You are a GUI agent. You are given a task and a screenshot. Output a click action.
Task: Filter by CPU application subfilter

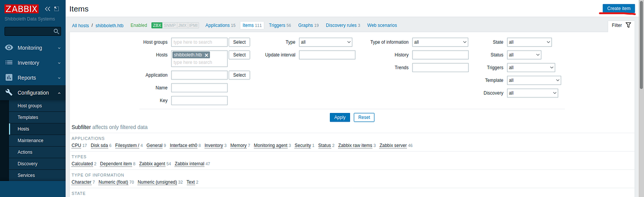[76, 146]
